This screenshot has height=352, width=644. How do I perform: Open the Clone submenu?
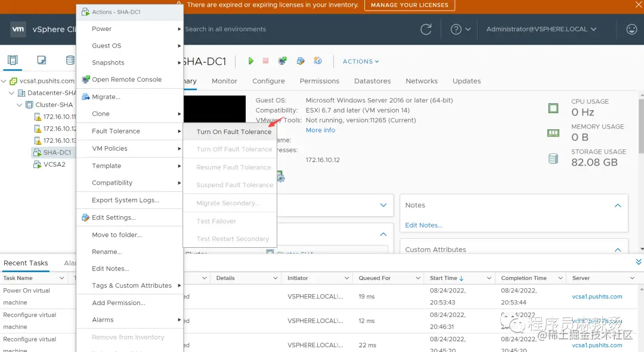[130, 114]
